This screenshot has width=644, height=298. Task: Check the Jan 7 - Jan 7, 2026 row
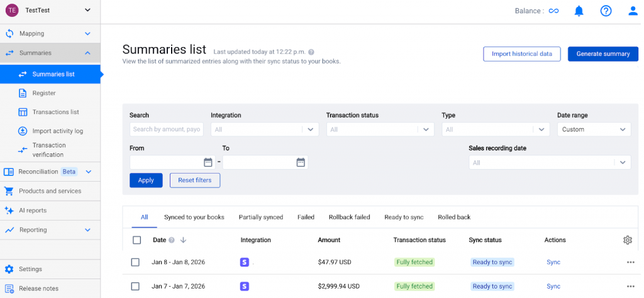coord(135,287)
